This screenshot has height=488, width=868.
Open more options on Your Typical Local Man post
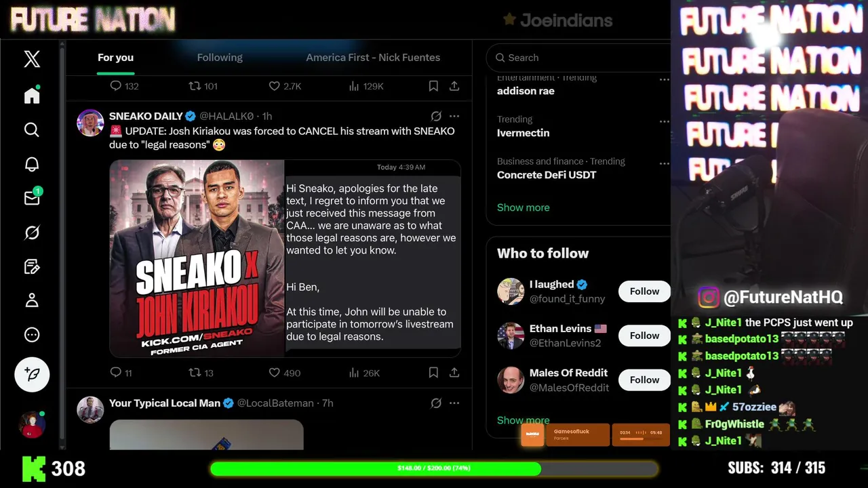tap(454, 403)
